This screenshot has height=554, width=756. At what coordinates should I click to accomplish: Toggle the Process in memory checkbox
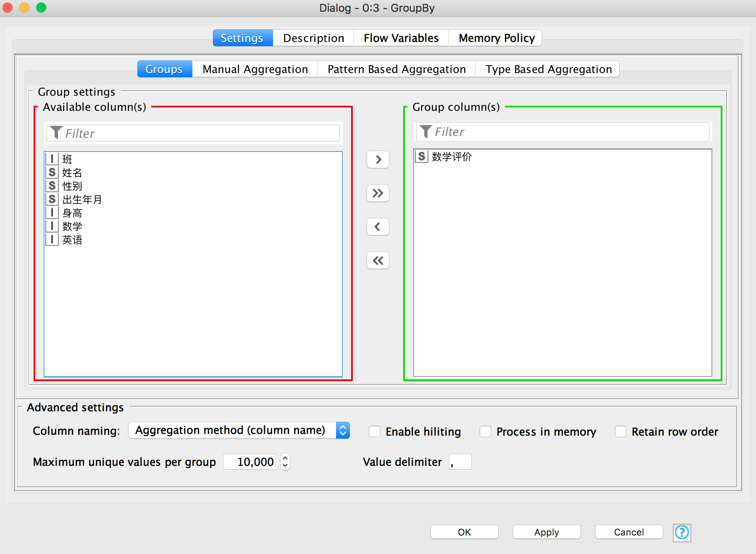(486, 431)
